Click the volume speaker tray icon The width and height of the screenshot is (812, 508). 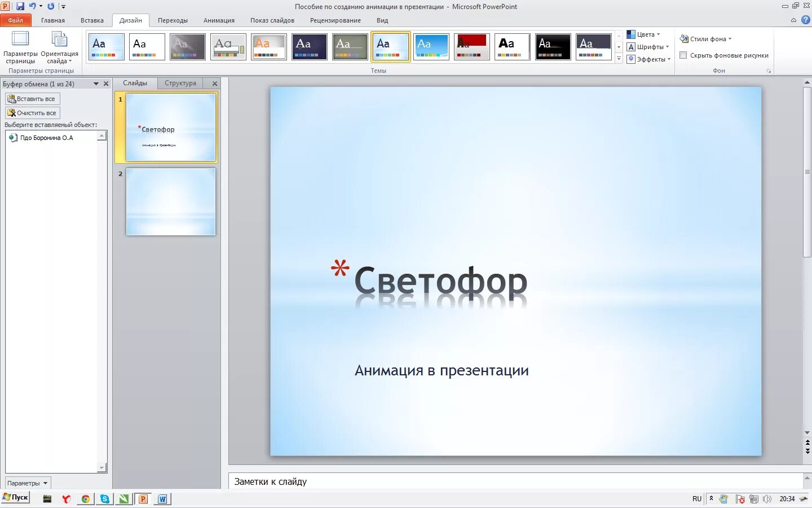(x=767, y=499)
